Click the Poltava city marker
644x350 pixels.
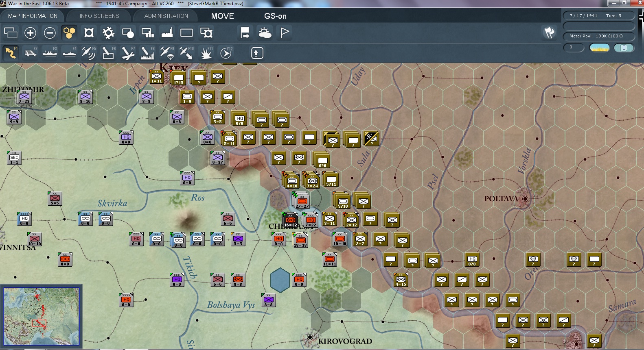(525, 199)
